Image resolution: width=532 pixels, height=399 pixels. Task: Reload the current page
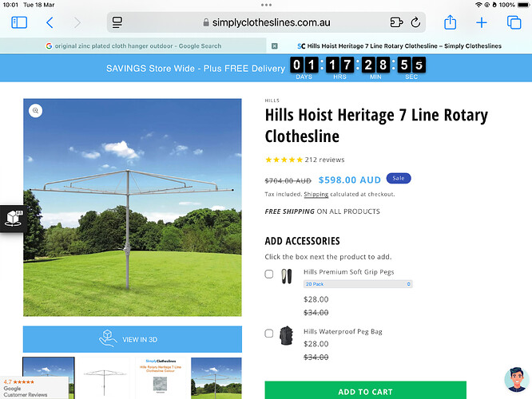pyautogui.click(x=415, y=22)
